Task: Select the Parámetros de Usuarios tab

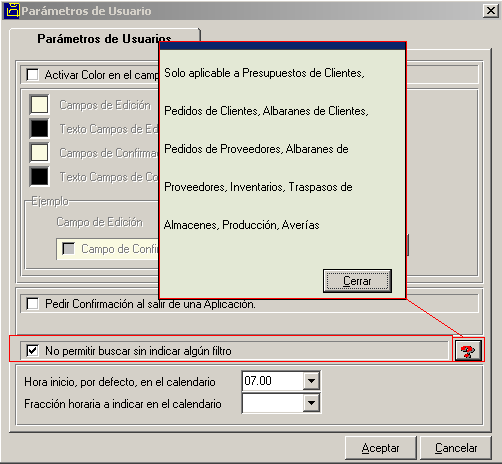Action: click(104, 39)
